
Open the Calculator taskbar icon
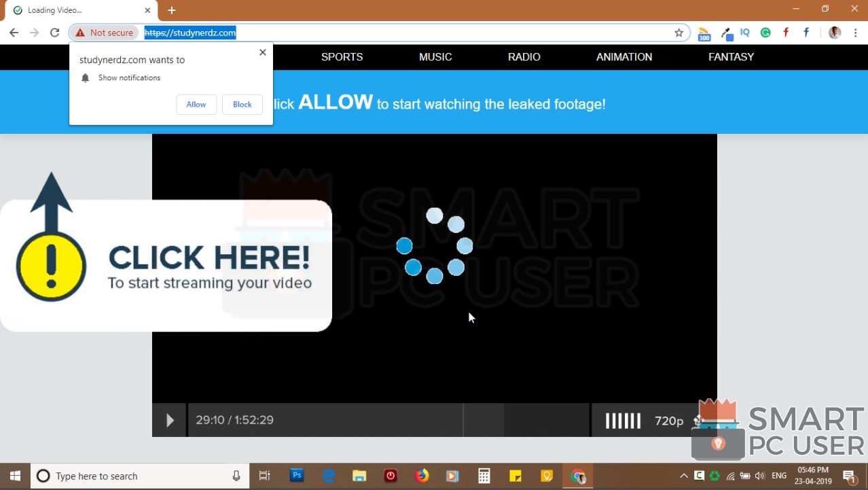pyautogui.click(x=484, y=476)
